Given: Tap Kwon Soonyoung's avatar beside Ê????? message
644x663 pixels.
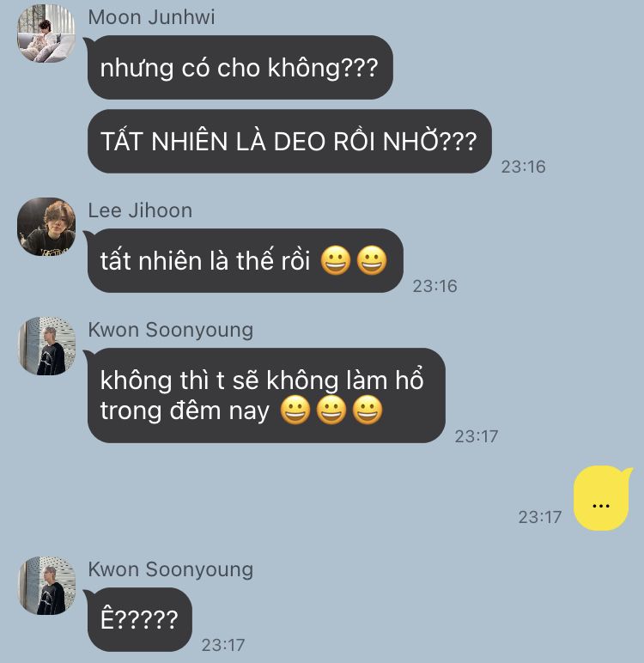Looking at the screenshot, I should [46, 586].
